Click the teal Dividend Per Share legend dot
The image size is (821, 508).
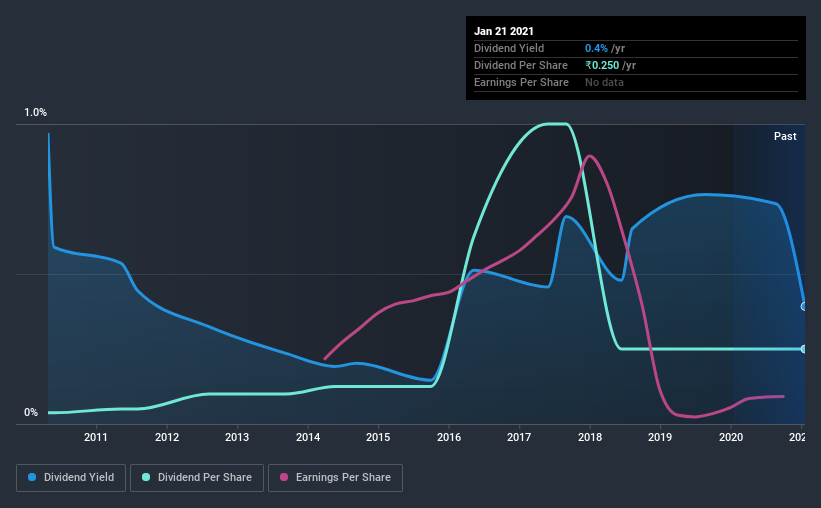146,477
